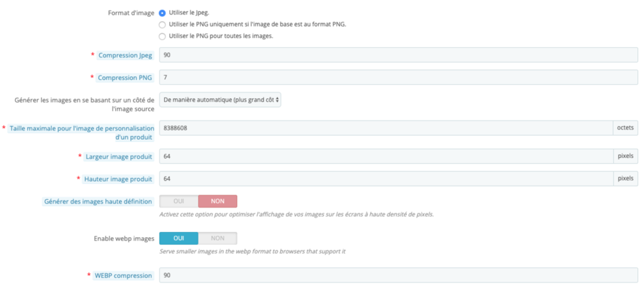This screenshot has height=290, width=644.
Task: Click the 'Compression Jpeg' label
Action: pos(125,55)
